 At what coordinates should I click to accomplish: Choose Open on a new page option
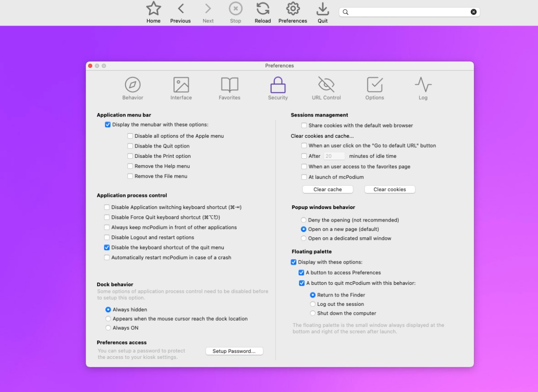pos(304,229)
